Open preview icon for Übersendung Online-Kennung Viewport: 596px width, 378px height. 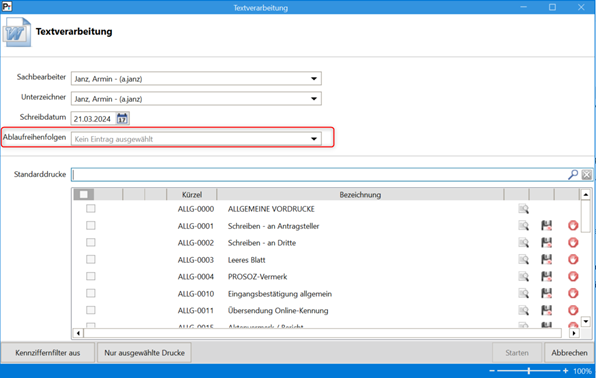(x=523, y=310)
